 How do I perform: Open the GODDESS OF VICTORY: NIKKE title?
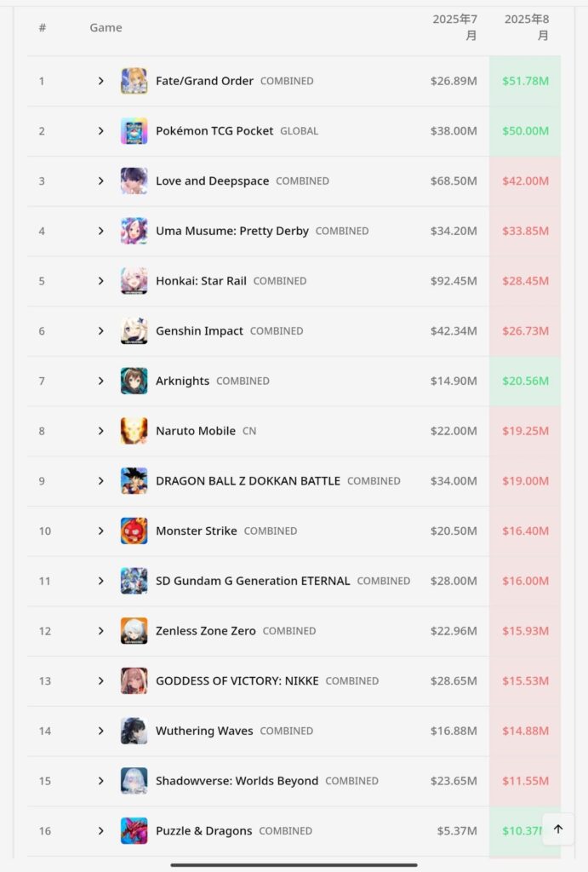pos(237,680)
